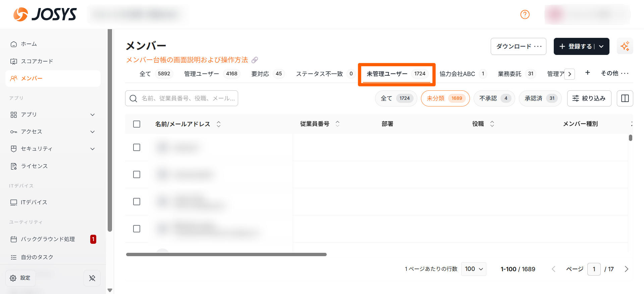Focus the member search input field
Viewport: 644px width, 294px height.
click(186, 98)
